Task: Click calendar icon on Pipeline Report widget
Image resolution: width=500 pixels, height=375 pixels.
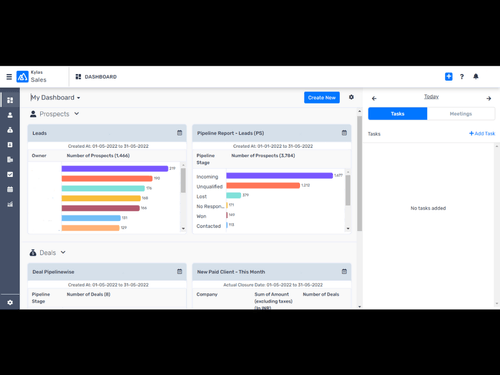Action: tap(344, 133)
